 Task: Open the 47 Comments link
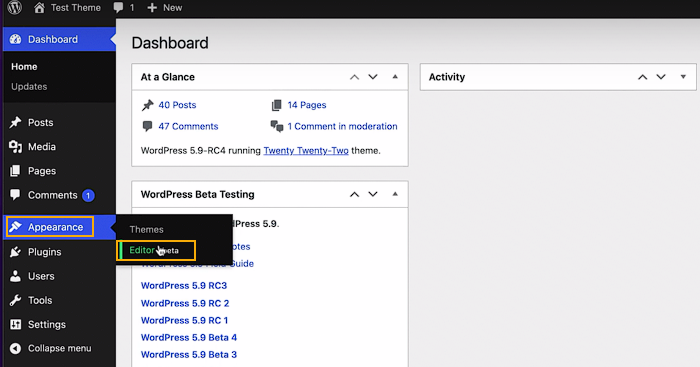[188, 126]
